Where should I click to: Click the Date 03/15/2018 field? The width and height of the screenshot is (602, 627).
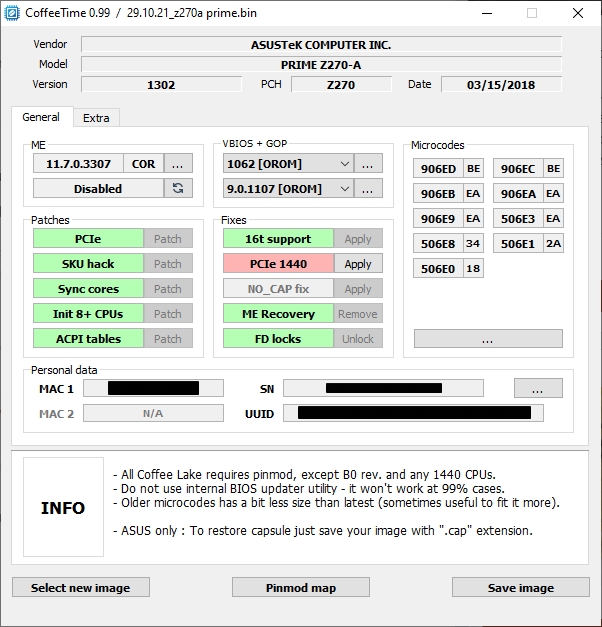(501, 84)
